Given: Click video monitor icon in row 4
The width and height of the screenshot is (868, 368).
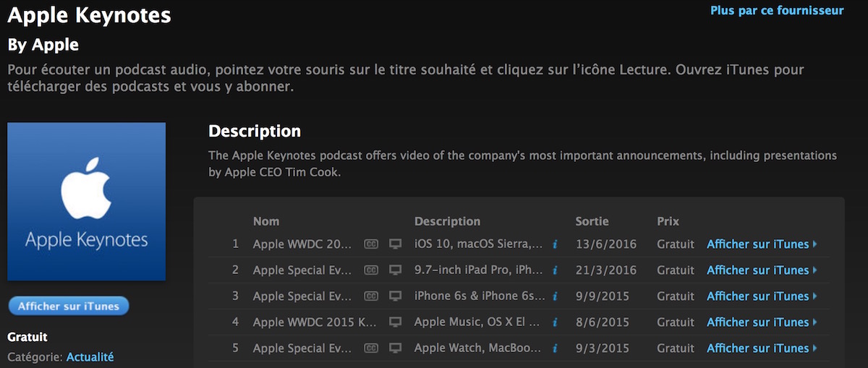Looking at the screenshot, I should [x=395, y=322].
